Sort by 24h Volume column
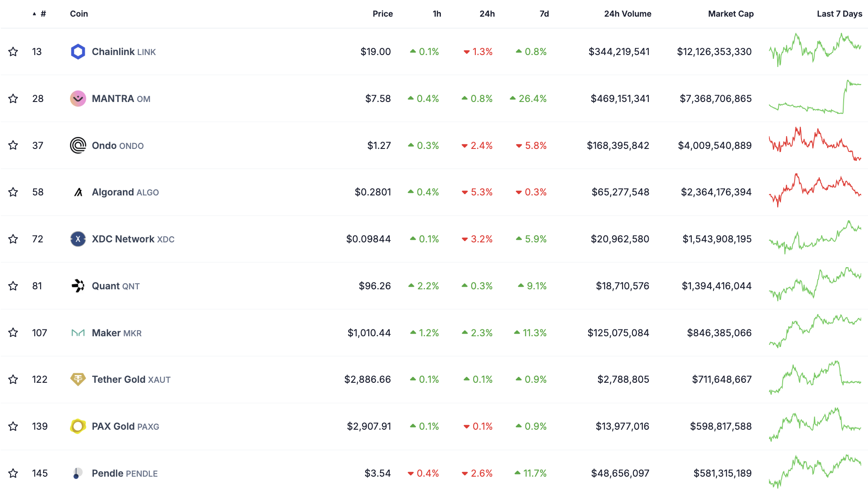This screenshot has height=495, width=868. point(628,14)
